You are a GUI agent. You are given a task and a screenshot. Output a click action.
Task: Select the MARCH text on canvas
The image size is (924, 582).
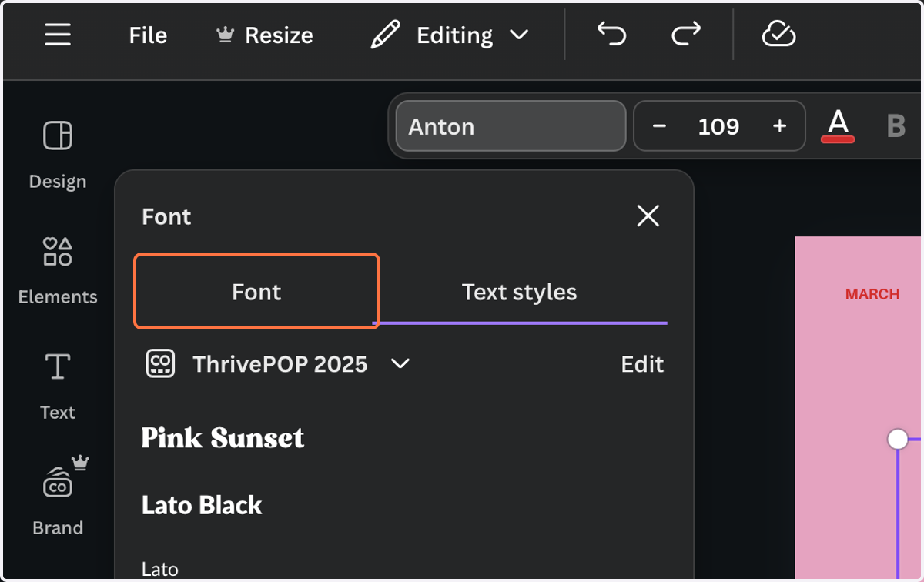[x=872, y=294]
